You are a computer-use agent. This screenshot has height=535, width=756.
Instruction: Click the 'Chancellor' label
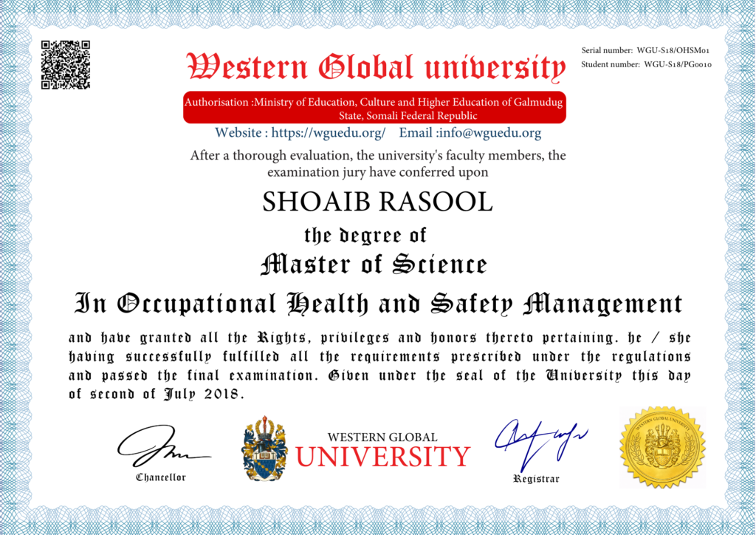(160, 477)
